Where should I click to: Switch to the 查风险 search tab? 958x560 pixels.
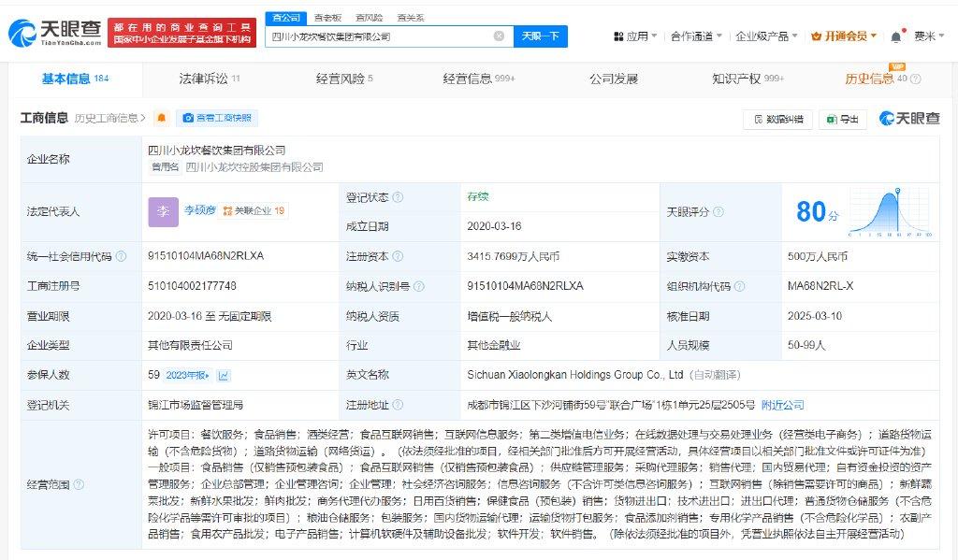point(369,18)
